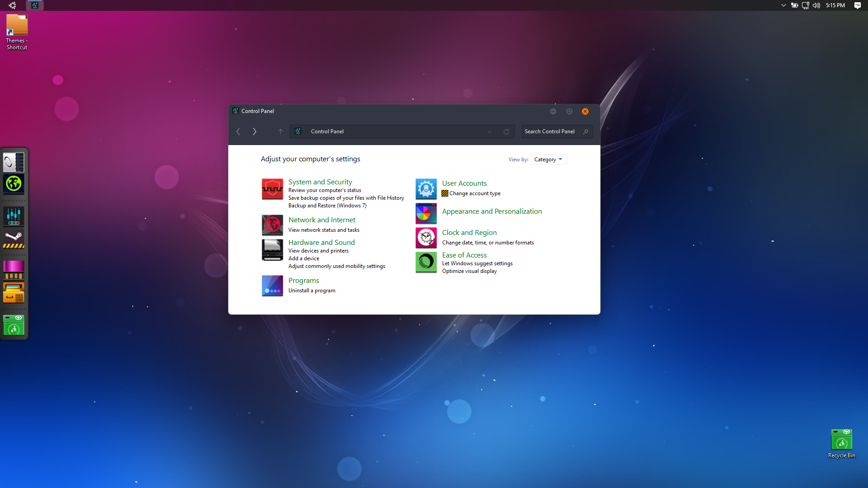Refresh the Control Panel address bar
The image size is (868, 488).
click(x=506, y=132)
